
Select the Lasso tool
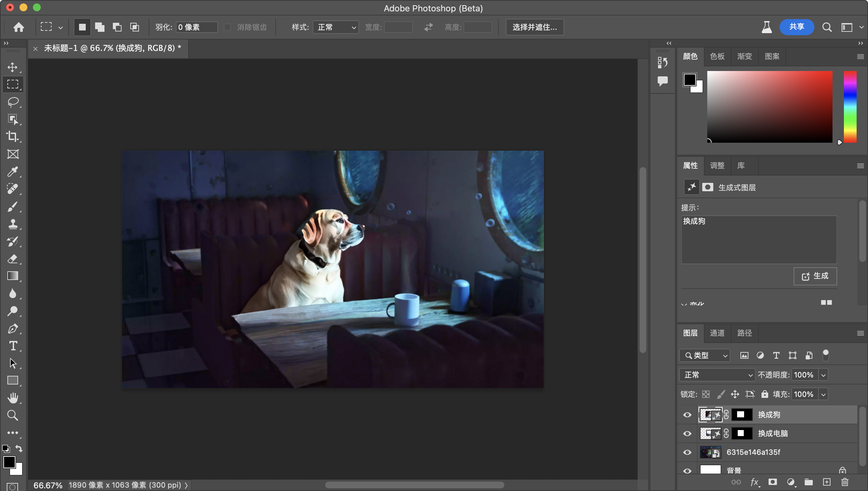click(x=13, y=102)
